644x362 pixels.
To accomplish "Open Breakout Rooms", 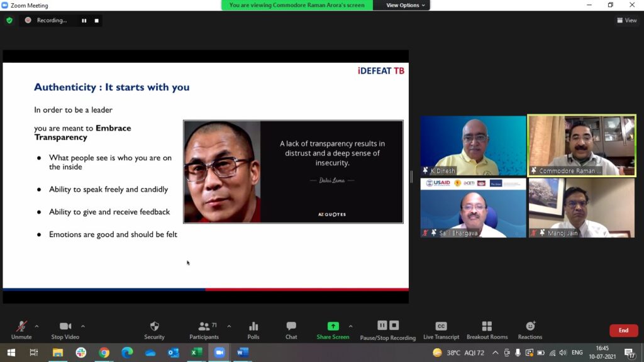I will point(487,330).
